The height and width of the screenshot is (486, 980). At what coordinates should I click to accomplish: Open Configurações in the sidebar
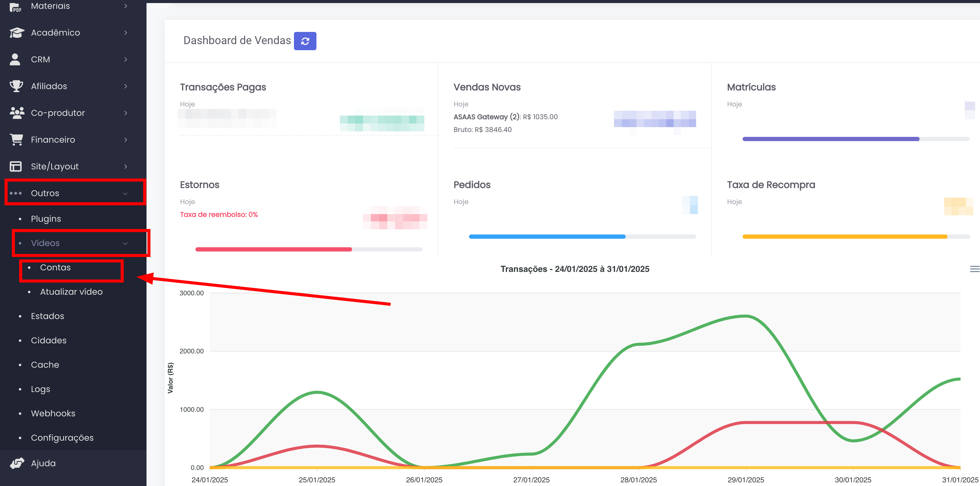point(62,438)
